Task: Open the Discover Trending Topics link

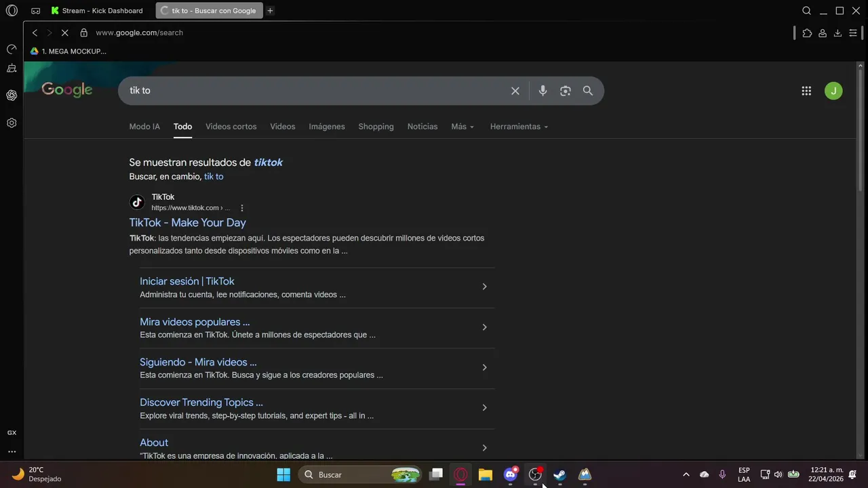Action: pos(201,403)
